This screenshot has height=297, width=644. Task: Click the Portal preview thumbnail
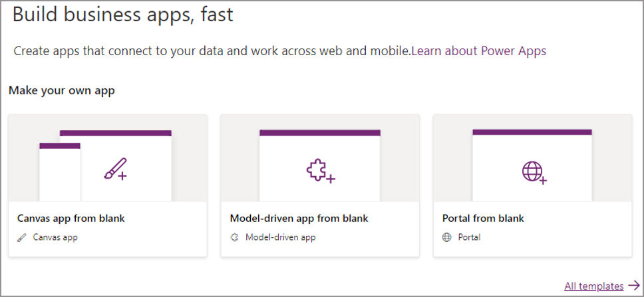tap(533, 158)
